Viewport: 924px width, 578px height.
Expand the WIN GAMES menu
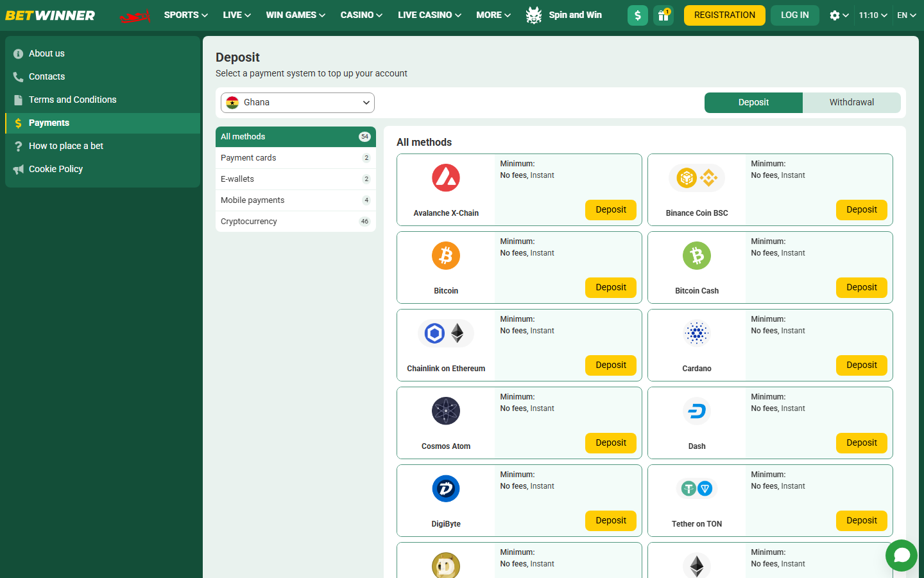pyautogui.click(x=295, y=15)
